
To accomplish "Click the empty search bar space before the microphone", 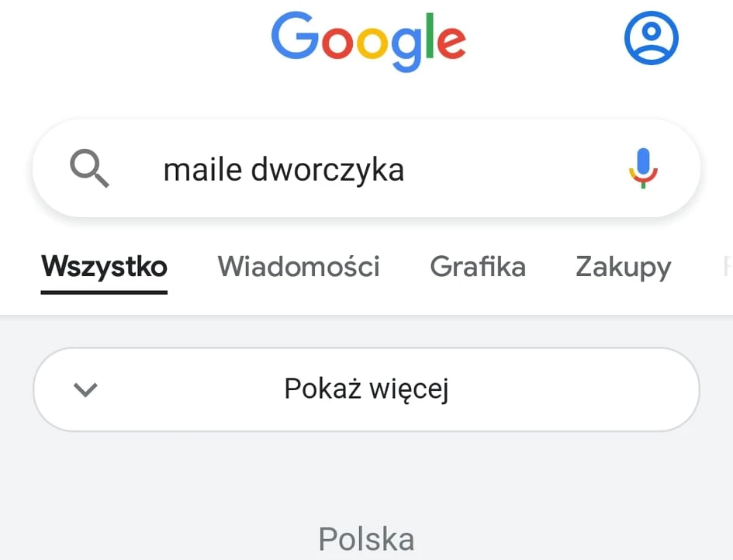I will [x=514, y=168].
